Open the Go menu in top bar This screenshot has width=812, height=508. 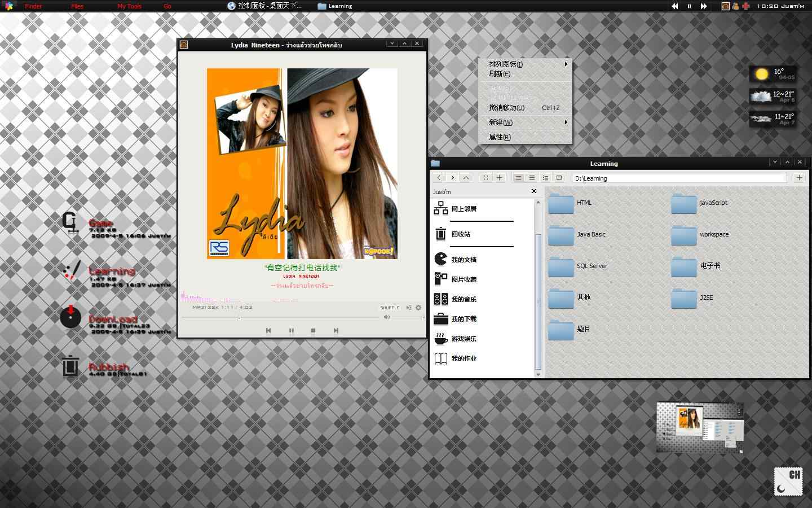tap(167, 6)
